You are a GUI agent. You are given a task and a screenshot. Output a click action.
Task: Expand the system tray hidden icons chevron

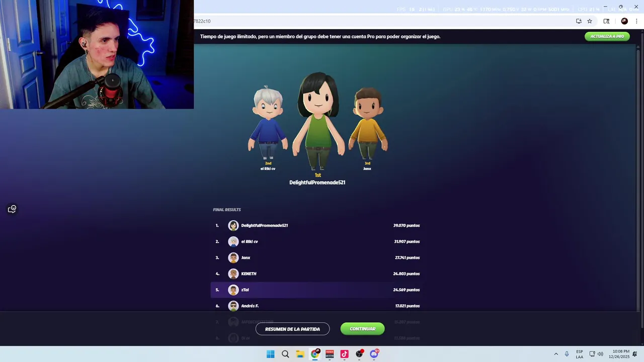[556, 354]
